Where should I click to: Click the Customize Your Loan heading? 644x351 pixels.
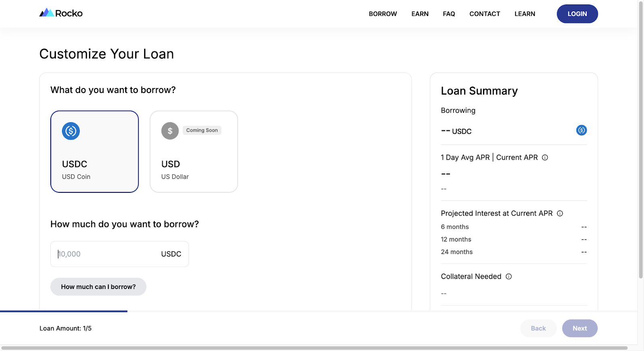click(107, 54)
